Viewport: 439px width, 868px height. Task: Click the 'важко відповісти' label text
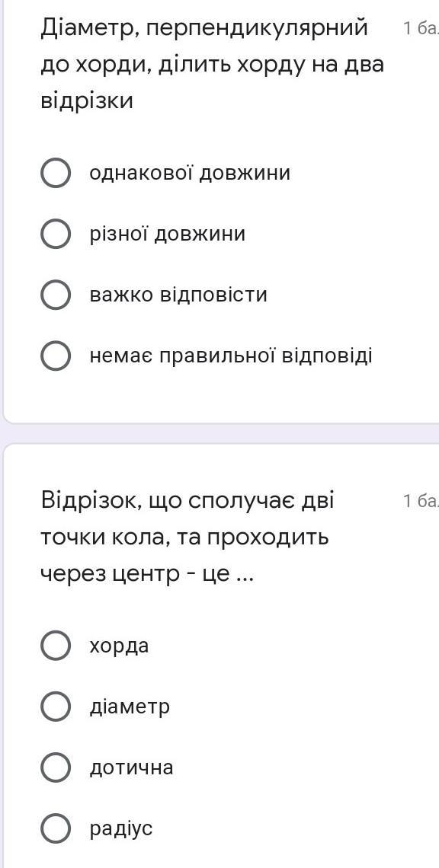click(178, 295)
